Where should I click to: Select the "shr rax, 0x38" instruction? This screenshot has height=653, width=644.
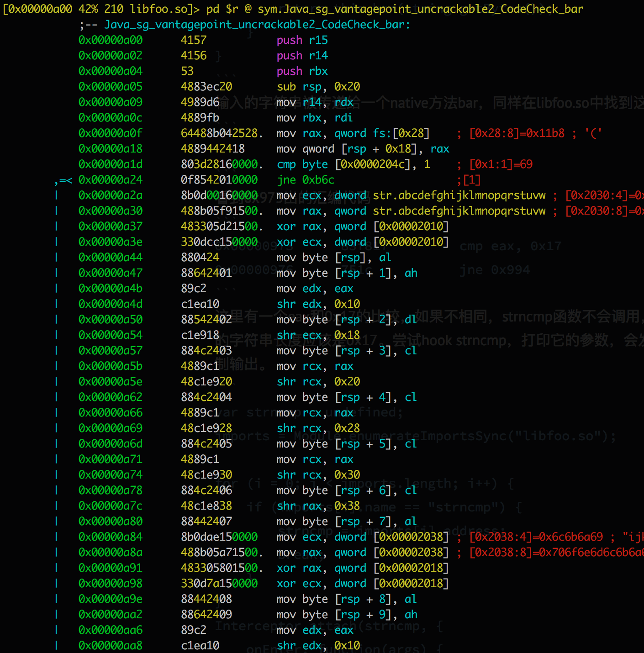pyautogui.click(x=318, y=506)
